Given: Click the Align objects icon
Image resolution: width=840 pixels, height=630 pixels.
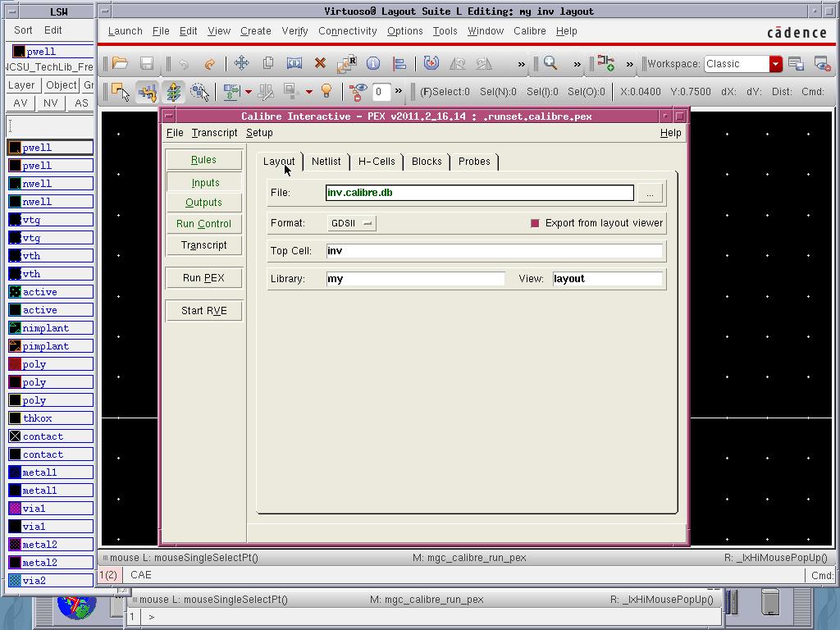Looking at the screenshot, I should point(399,64).
